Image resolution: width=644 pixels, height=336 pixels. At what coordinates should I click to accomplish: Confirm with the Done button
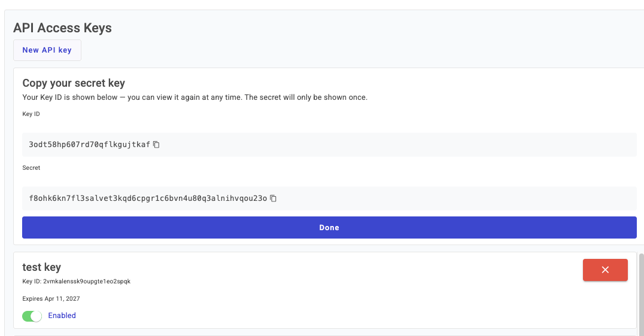[329, 227]
